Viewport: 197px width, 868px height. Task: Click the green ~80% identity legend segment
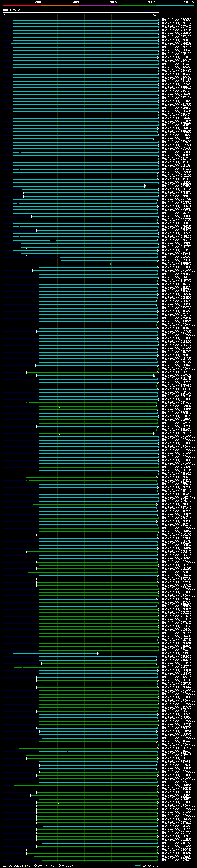click(137, 6)
